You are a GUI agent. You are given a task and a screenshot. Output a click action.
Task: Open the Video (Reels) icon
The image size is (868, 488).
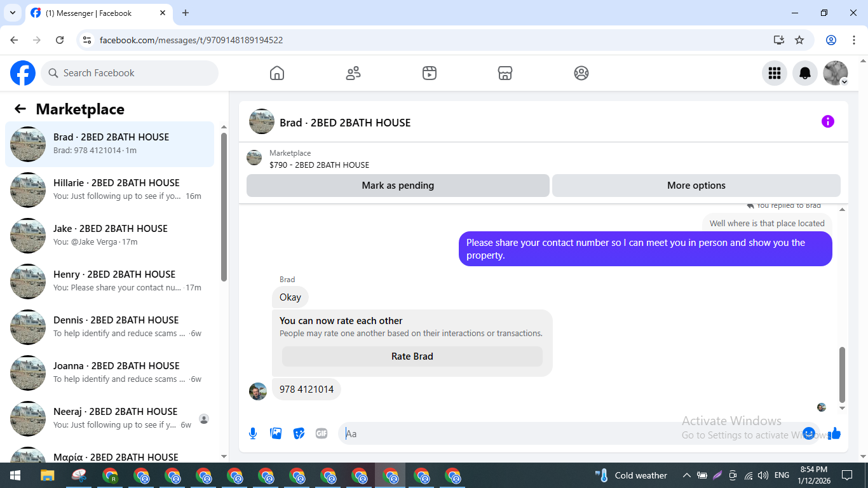pyautogui.click(x=430, y=73)
